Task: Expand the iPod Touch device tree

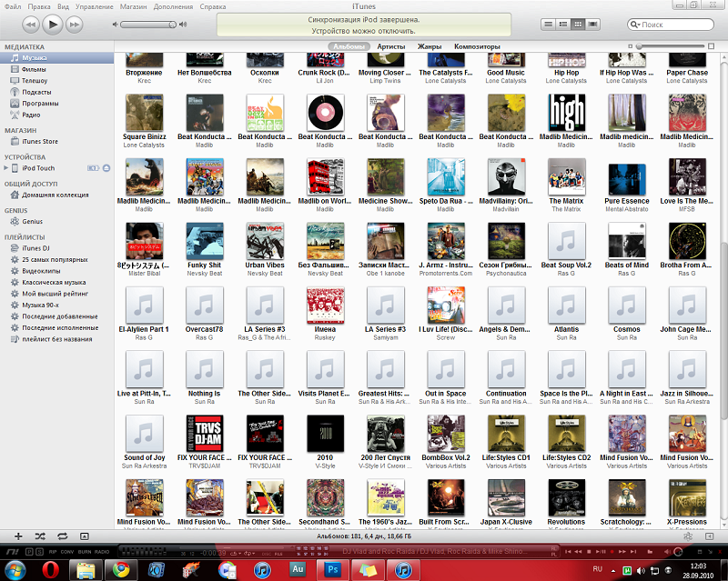Action: 6,168
